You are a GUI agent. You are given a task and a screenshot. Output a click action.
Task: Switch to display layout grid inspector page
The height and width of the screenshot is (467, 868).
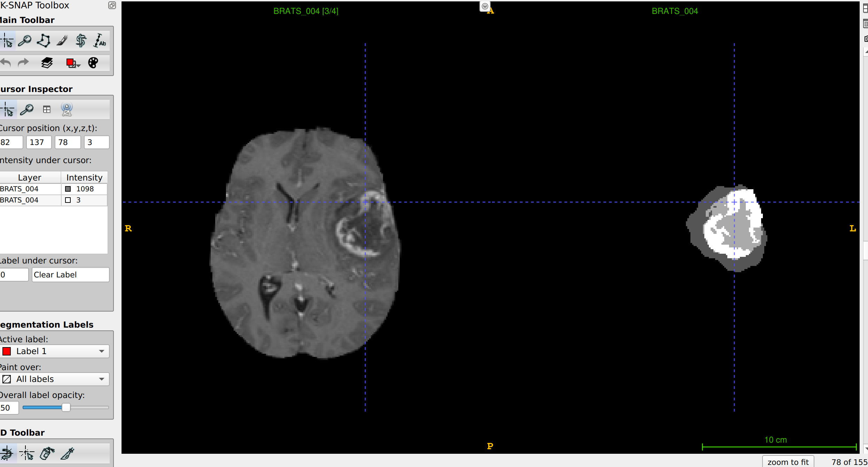tap(47, 110)
